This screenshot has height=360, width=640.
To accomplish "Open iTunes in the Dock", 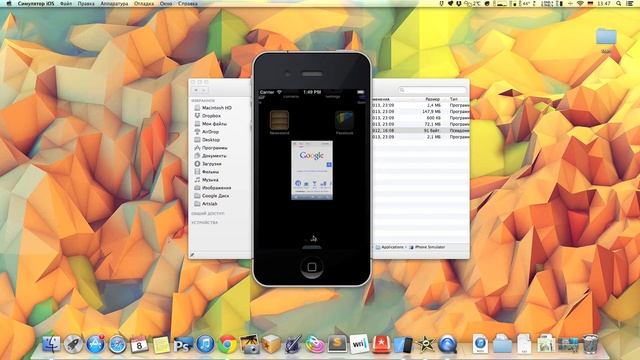I will [x=205, y=344].
